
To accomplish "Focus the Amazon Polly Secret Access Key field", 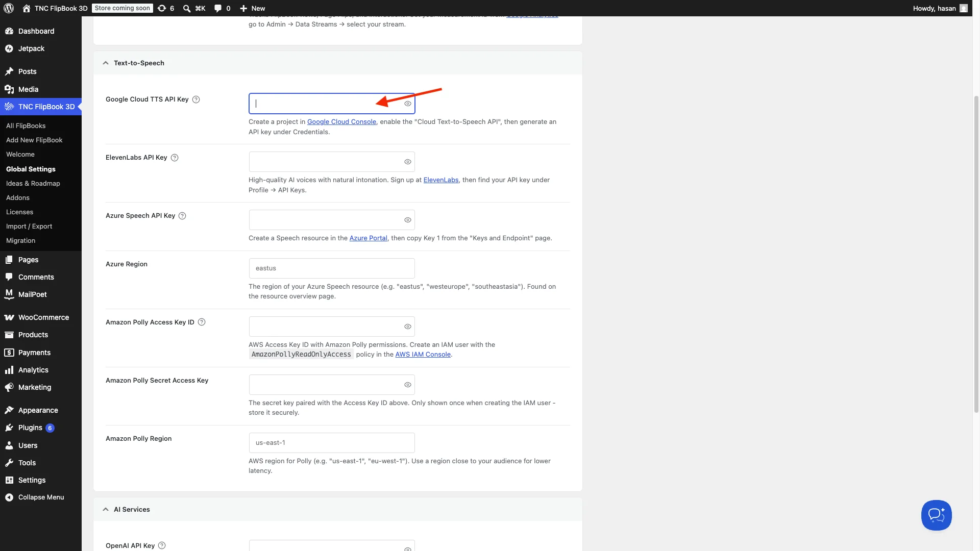I will point(332,385).
